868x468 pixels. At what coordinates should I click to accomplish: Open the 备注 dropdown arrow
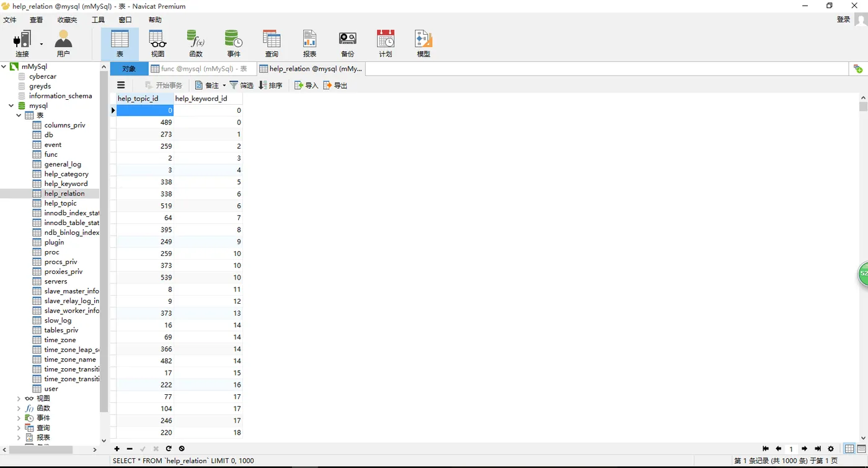pos(224,86)
